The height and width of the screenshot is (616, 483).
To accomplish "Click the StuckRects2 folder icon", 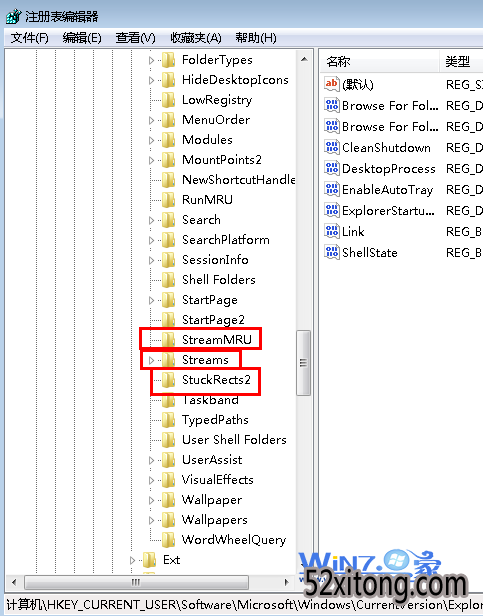I will coord(169,380).
